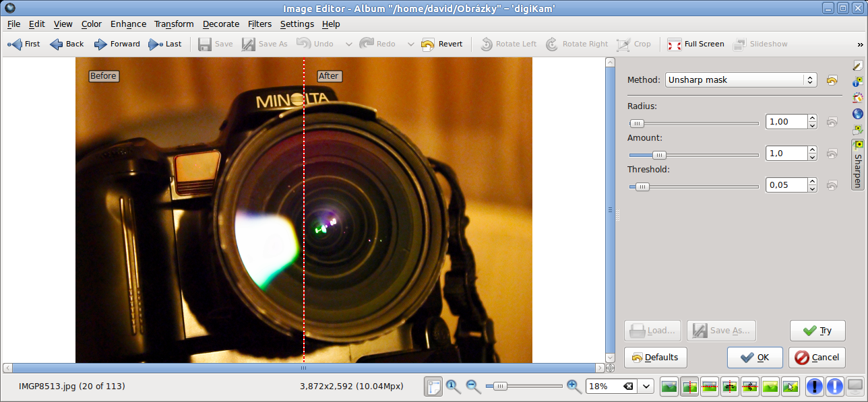Click the Try button
868x402 pixels.
817,331
